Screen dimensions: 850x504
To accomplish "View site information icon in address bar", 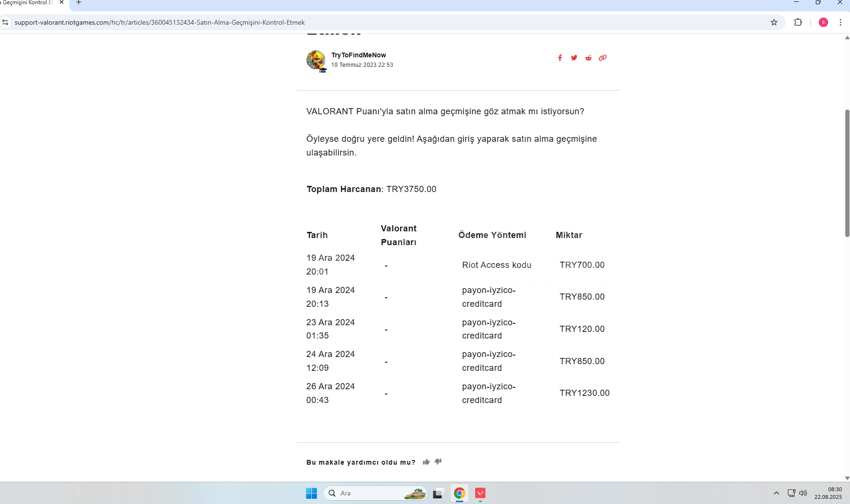I will [5, 22].
